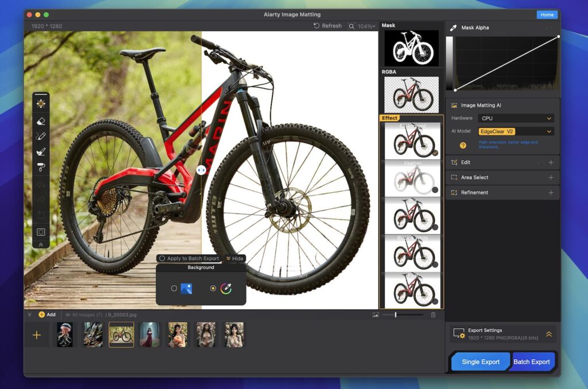Select the woman in red dress thumbnail
This screenshot has height=389, width=588.
click(x=149, y=334)
